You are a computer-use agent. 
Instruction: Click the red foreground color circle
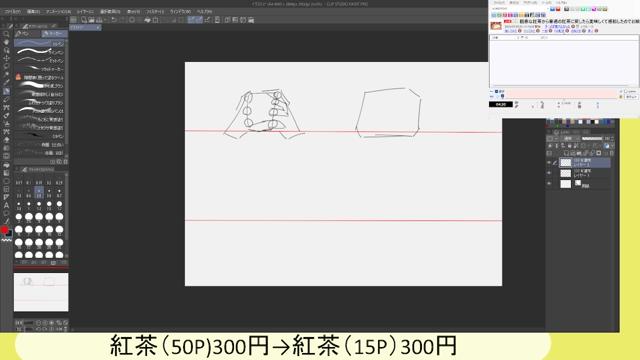pos(4,230)
